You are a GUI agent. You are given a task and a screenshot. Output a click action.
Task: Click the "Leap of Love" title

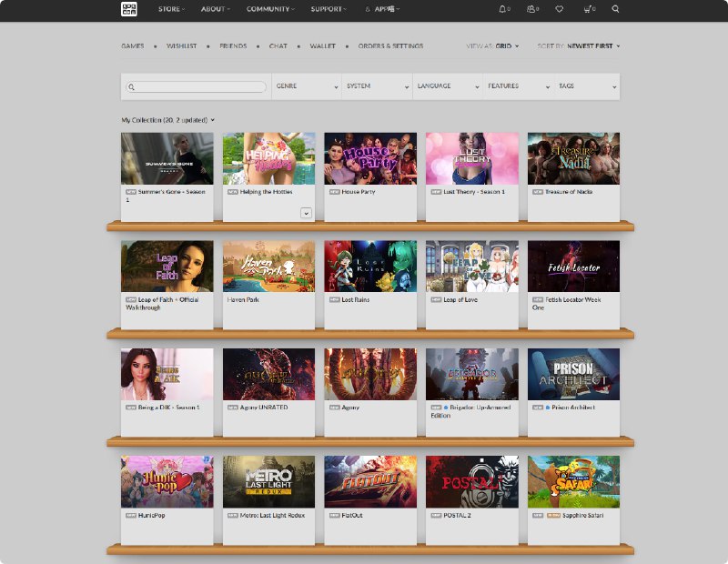click(x=460, y=300)
